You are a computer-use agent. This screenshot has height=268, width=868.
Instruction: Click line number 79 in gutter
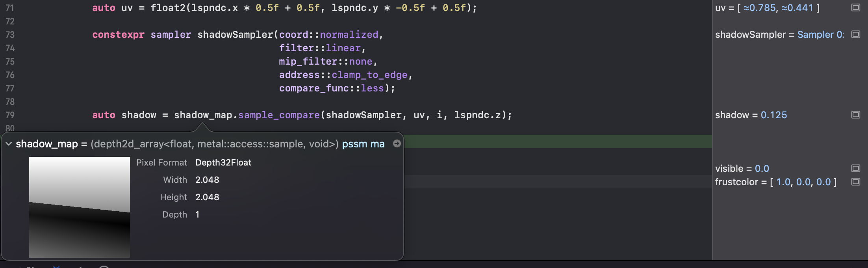click(10, 115)
